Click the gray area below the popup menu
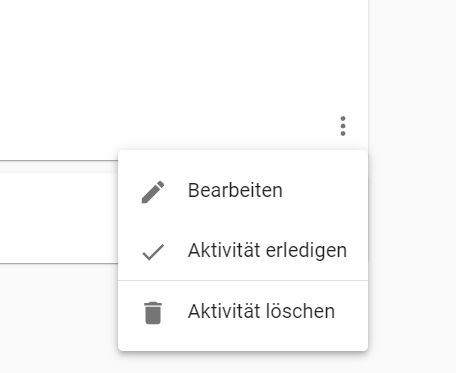456x373 pixels. 243,362
